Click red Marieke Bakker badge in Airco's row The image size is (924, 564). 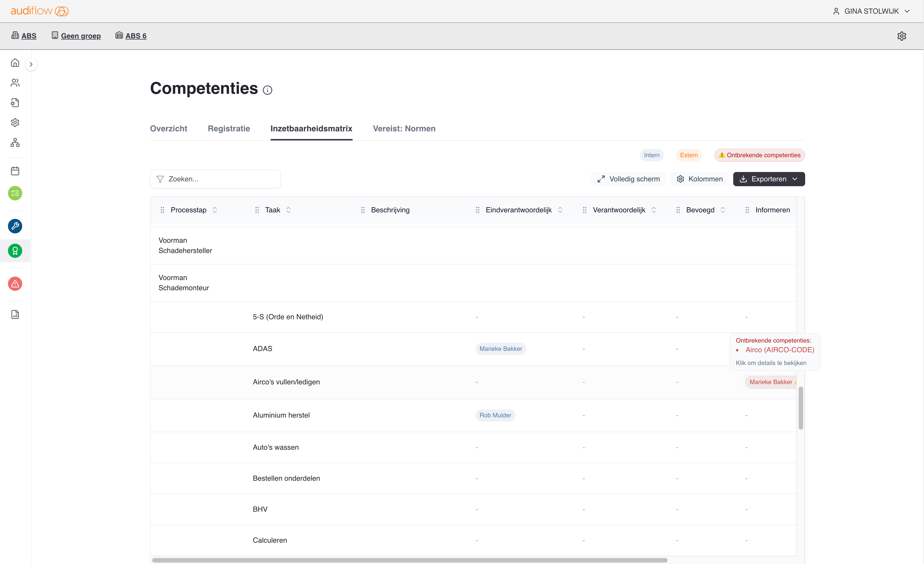771,382
